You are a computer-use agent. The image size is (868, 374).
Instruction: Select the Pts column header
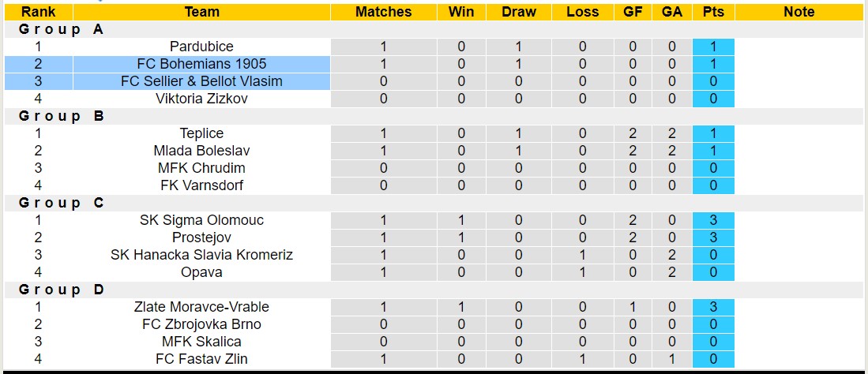[713, 12]
